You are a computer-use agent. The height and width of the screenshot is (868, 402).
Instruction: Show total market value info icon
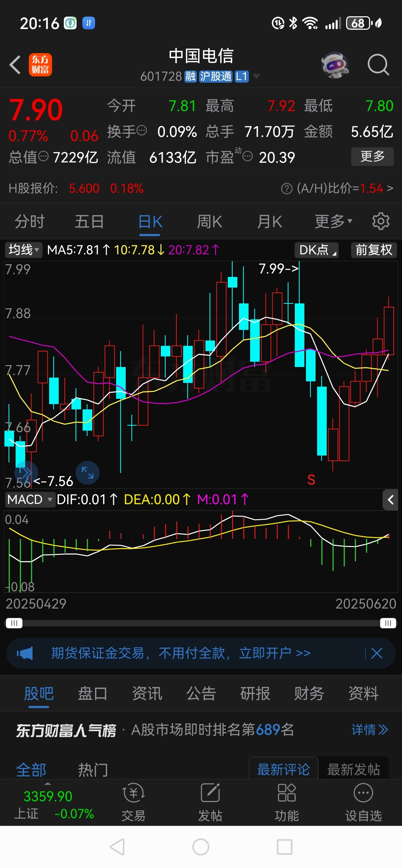[43, 156]
